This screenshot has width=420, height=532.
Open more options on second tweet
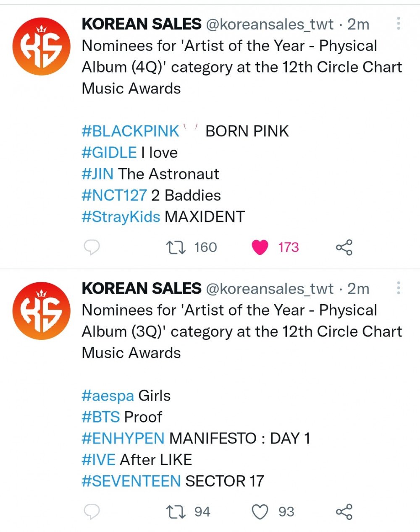(x=398, y=288)
